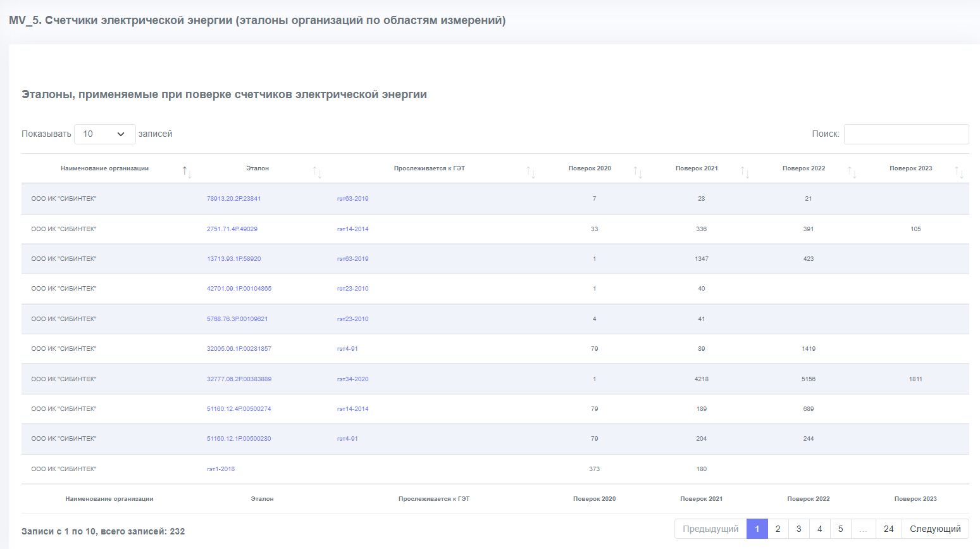Sort by Поверок 2023 arrows icon
Image resolution: width=980 pixels, height=549 pixels.
point(959,172)
